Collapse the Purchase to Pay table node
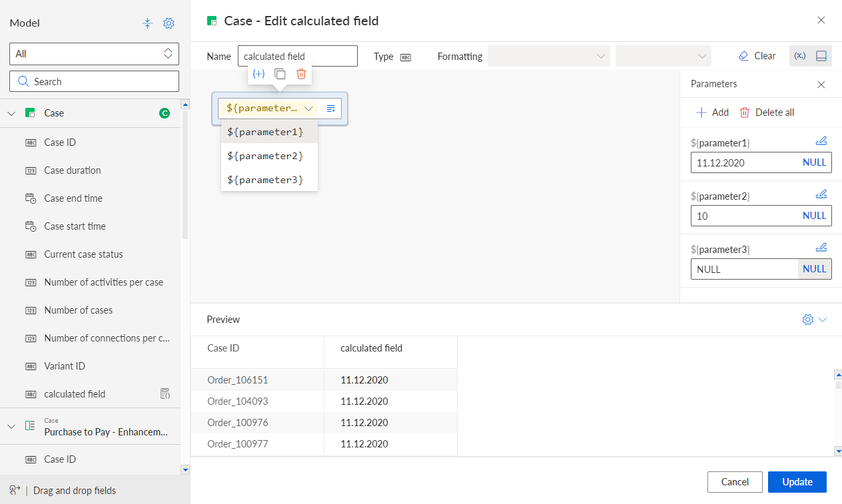This screenshot has width=842, height=504. [11, 426]
